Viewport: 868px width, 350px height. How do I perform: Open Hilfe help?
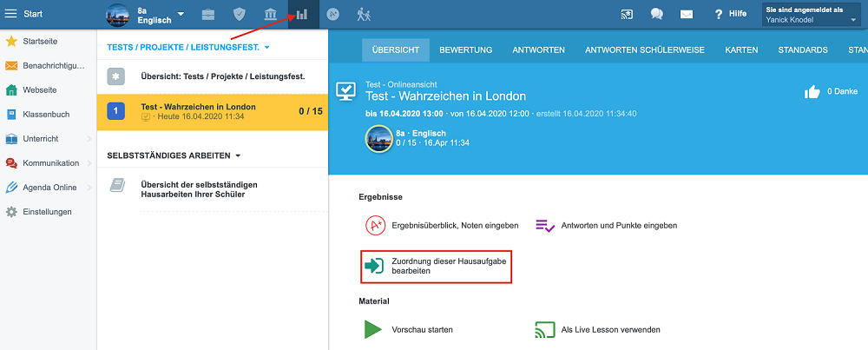tap(731, 14)
